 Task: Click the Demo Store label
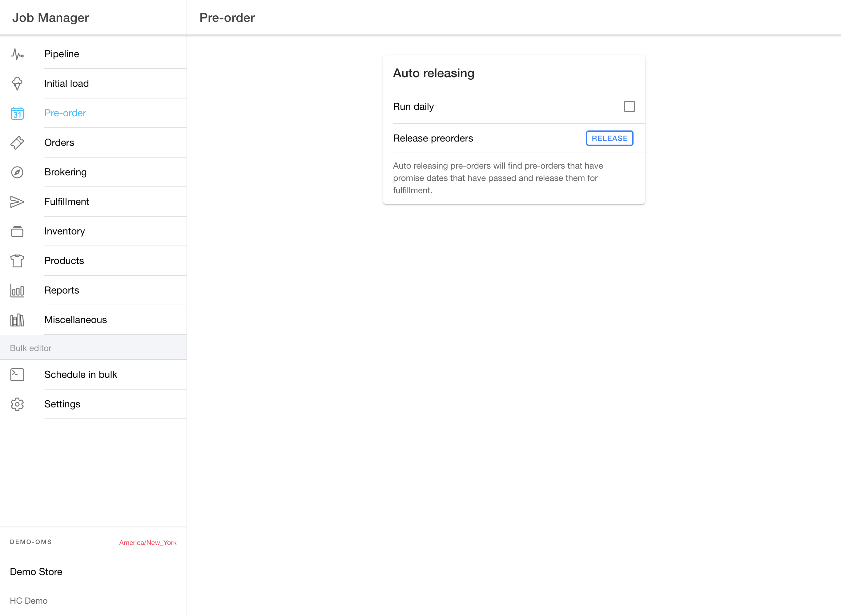36,572
